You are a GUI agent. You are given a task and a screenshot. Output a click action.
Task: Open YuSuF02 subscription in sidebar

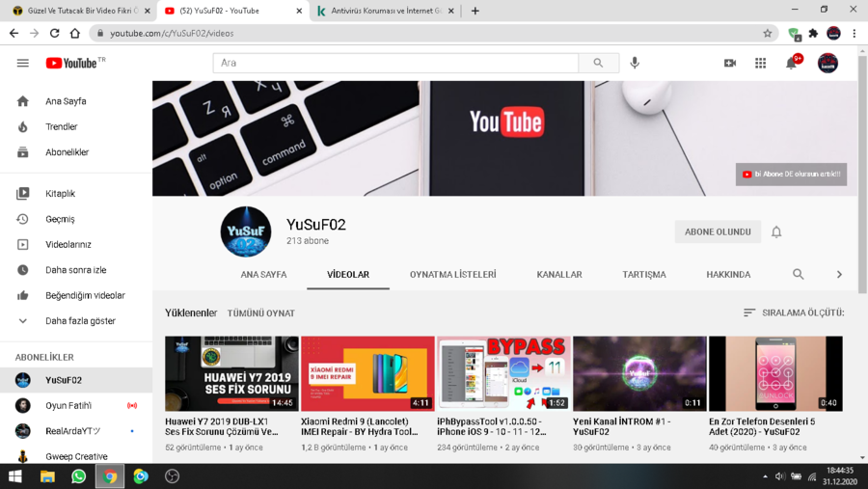(x=76, y=380)
